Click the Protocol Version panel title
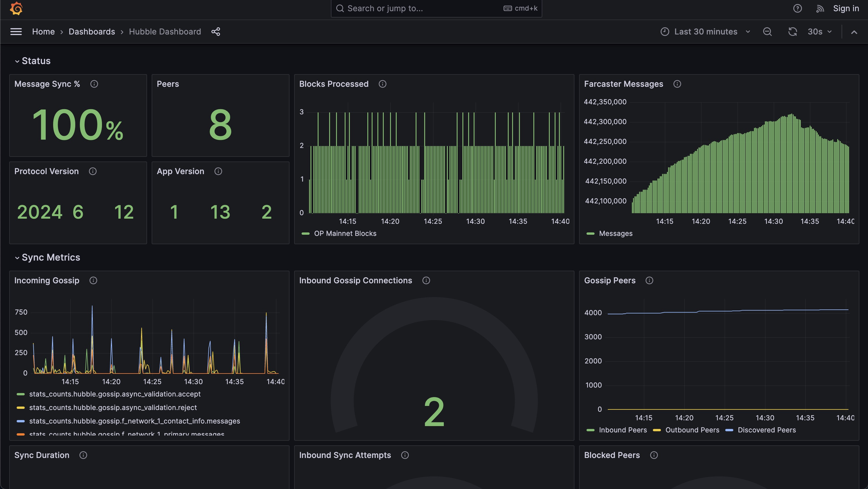Image resolution: width=868 pixels, height=489 pixels. (x=47, y=171)
